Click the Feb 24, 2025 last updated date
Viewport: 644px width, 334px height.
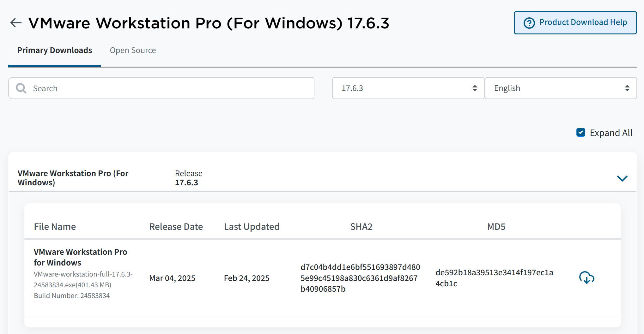(x=247, y=278)
